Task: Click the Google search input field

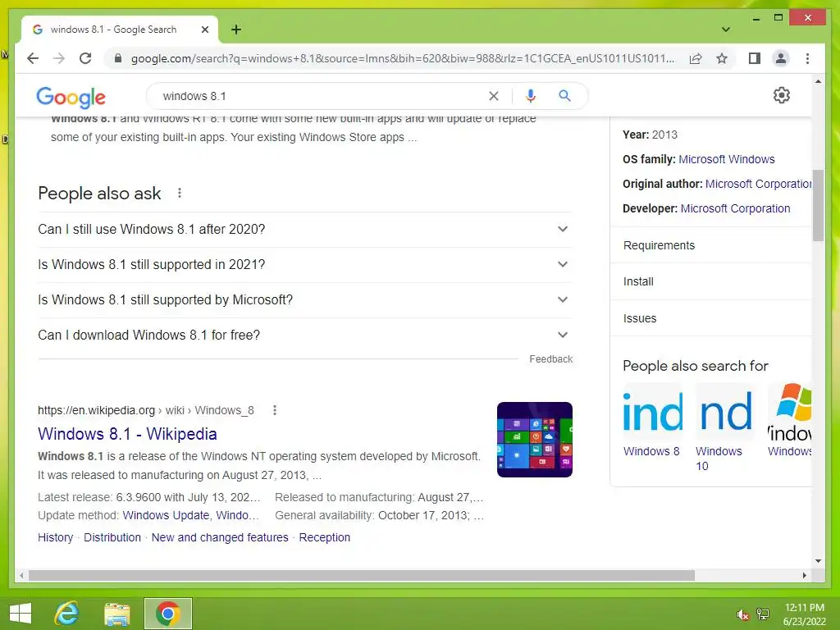Action: [322, 96]
